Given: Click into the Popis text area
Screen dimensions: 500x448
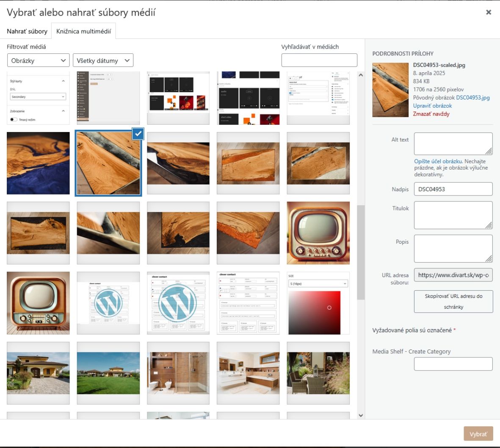Looking at the screenshot, I should [x=453, y=248].
